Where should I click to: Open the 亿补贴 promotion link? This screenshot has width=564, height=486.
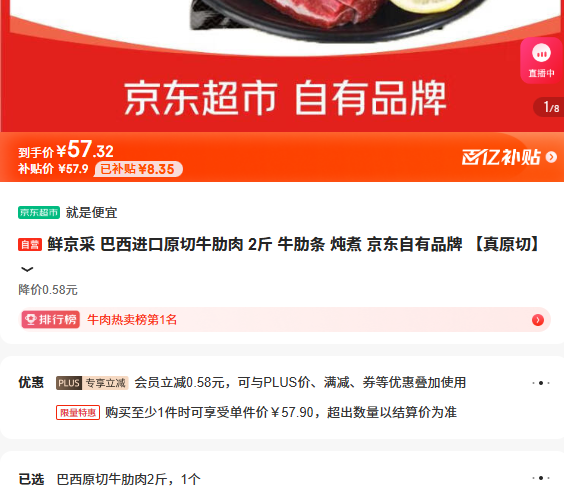point(501,157)
